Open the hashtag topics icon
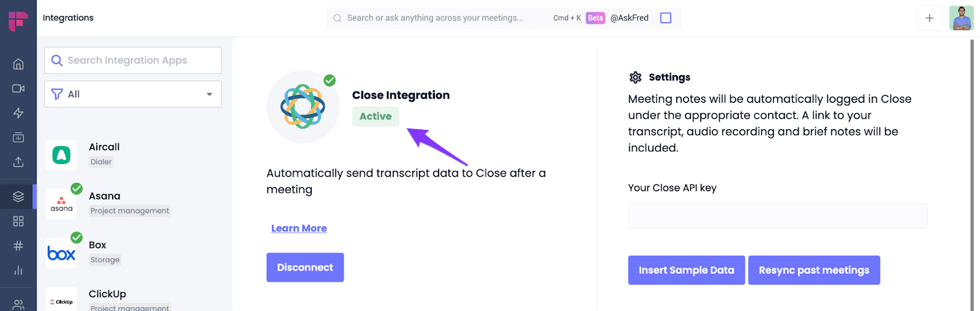980x311 pixels. click(18, 245)
